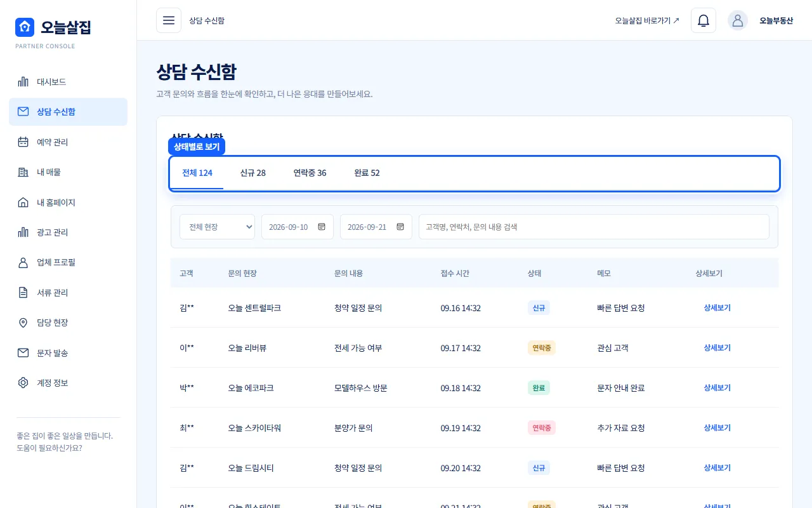The width and height of the screenshot is (812, 508).
Task: Click the 도움이 필요하신가요? help text
Action: tap(49, 448)
